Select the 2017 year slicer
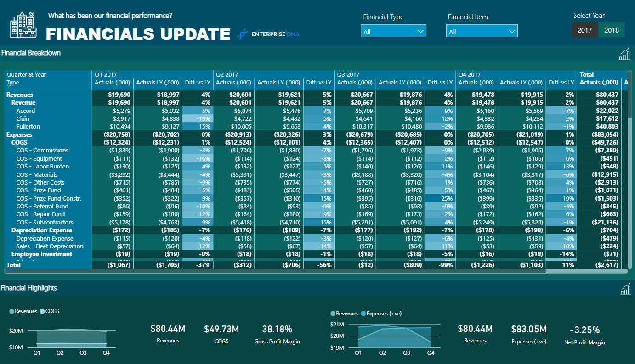 tap(584, 30)
